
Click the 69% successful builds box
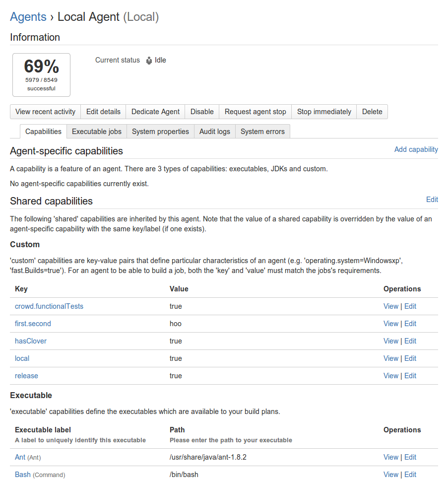(x=42, y=75)
